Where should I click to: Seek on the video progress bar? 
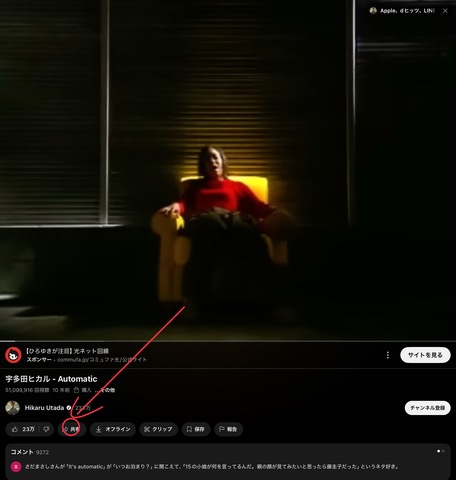228,341
